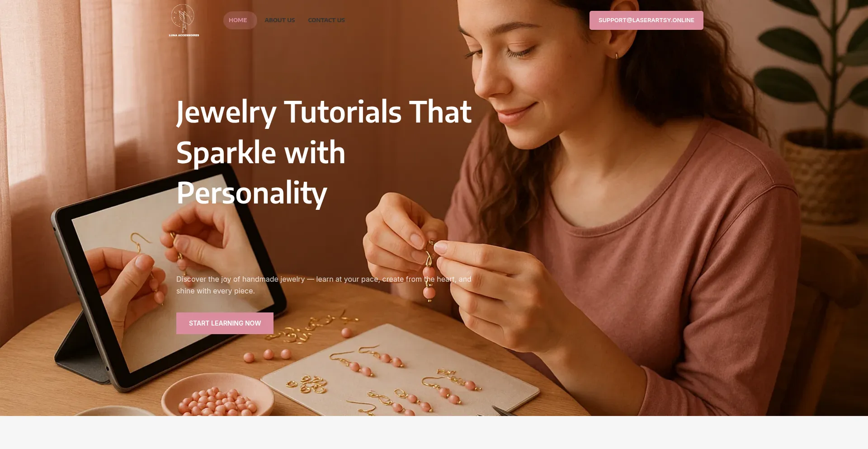This screenshot has height=449, width=868.
Task: Click the pink bead earring held in her hands
Action: click(429, 271)
